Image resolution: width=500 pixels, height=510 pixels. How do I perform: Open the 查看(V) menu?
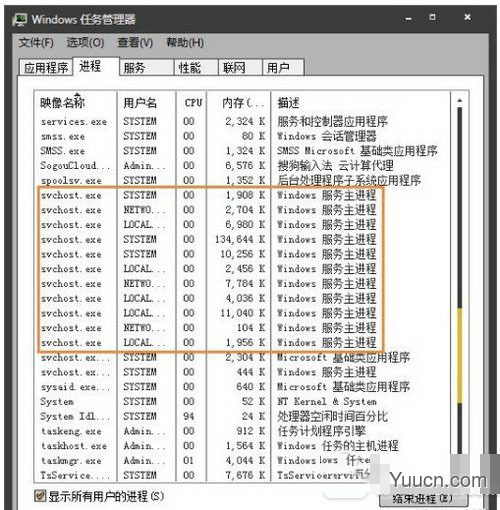click(x=135, y=43)
